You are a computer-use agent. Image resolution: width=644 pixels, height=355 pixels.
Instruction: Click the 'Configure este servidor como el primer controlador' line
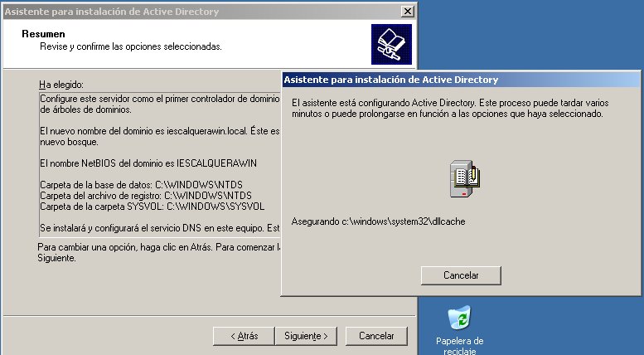point(160,99)
